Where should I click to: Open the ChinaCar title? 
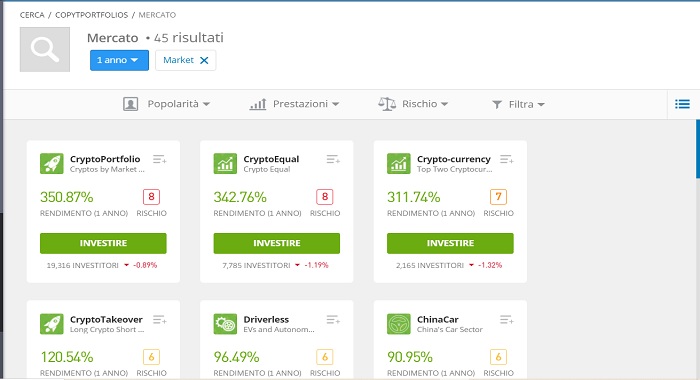pyautogui.click(x=438, y=319)
